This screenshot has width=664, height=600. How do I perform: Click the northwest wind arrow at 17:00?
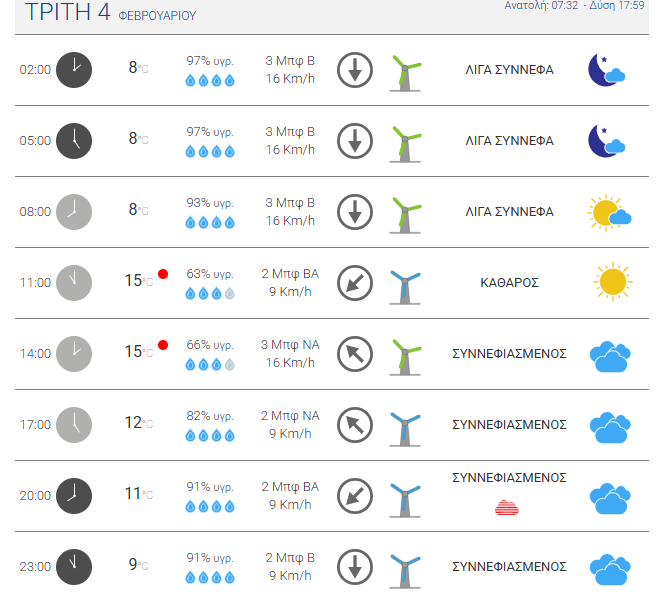point(355,425)
